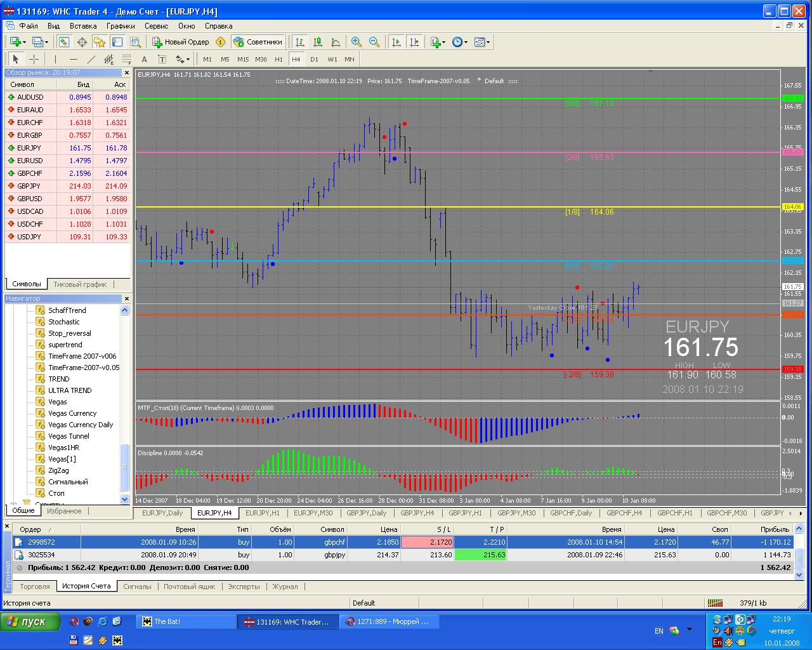The height and width of the screenshot is (650, 812).
Task: Switch to Тиковый график tab
Action: click(x=80, y=284)
